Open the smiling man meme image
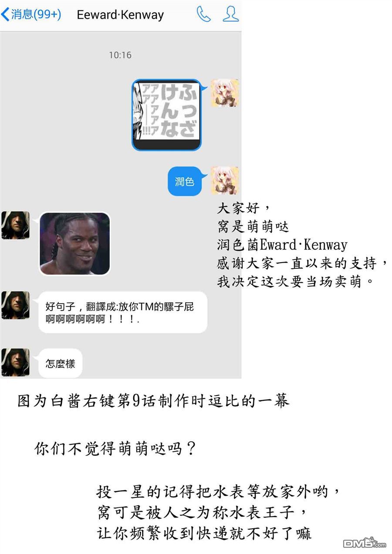Viewport: 392px width, 554px height. click(74, 243)
